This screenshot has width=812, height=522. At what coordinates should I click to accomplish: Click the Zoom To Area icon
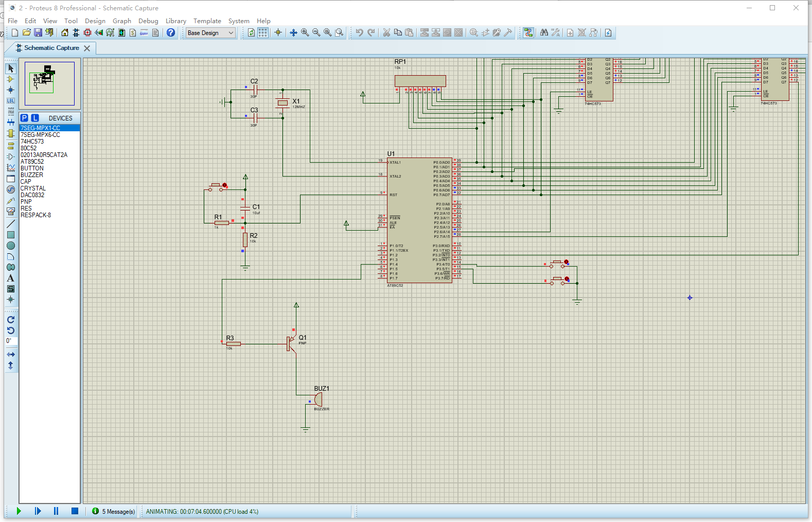tap(339, 32)
